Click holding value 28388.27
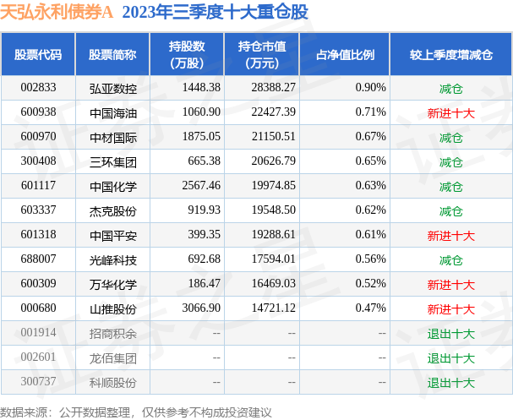The image size is (513, 420). 274,87
